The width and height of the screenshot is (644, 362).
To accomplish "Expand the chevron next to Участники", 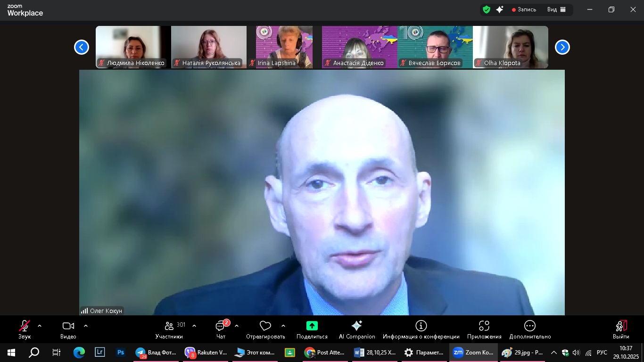I will click(x=194, y=326).
